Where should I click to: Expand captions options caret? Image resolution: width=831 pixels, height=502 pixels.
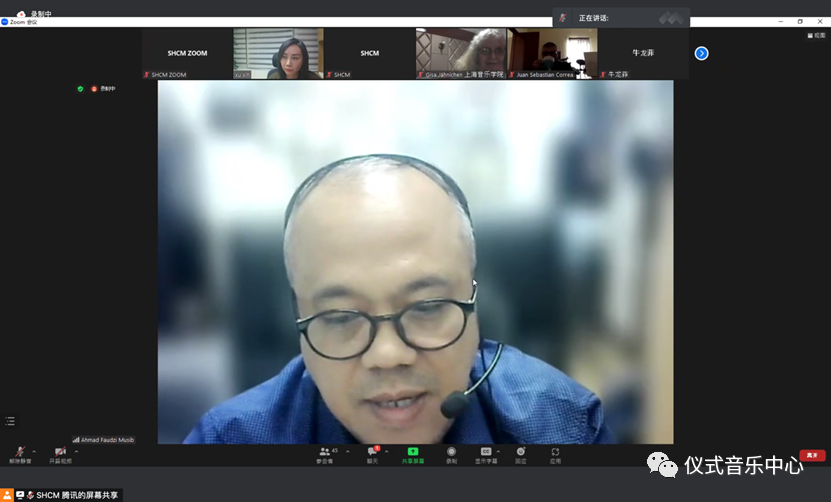click(498, 451)
